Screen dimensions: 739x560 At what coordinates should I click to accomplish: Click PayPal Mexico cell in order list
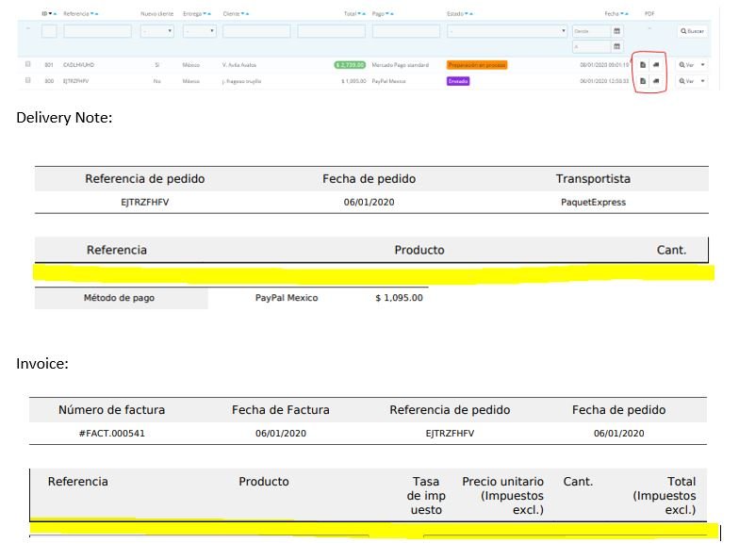click(388, 81)
